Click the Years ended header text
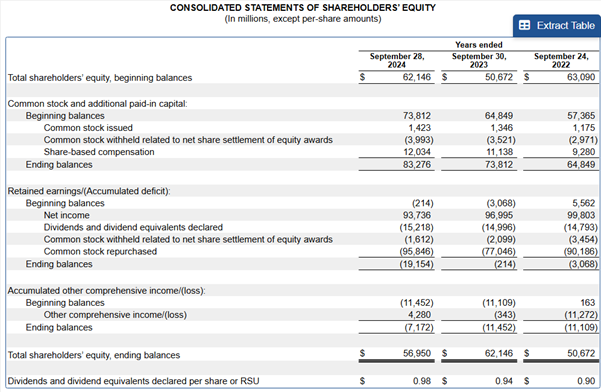 [479, 45]
